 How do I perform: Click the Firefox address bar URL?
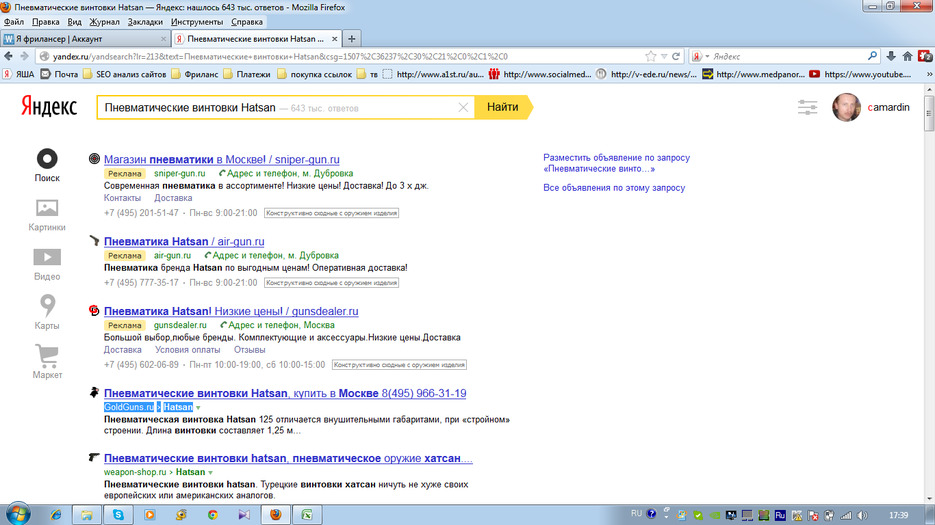280,56
